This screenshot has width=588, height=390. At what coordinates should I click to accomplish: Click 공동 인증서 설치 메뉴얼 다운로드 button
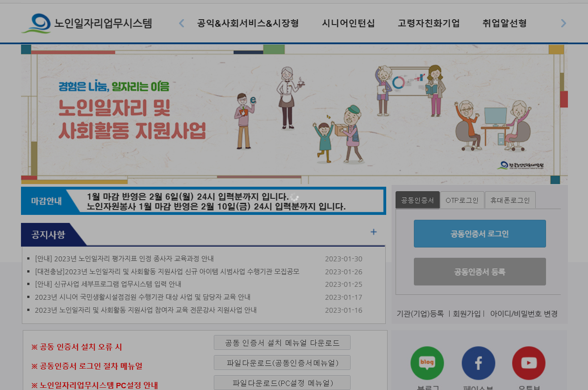(282, 342)
